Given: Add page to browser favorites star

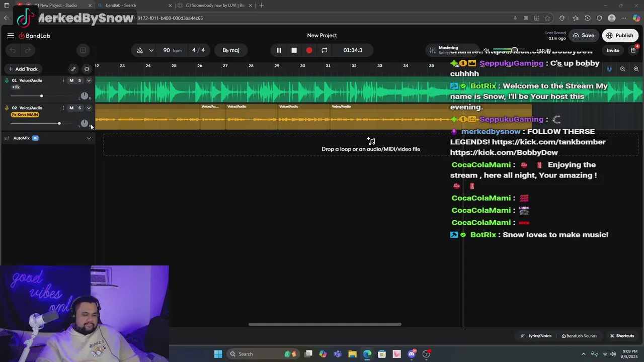Looking at the screenshot, I should tap(547, 18).
